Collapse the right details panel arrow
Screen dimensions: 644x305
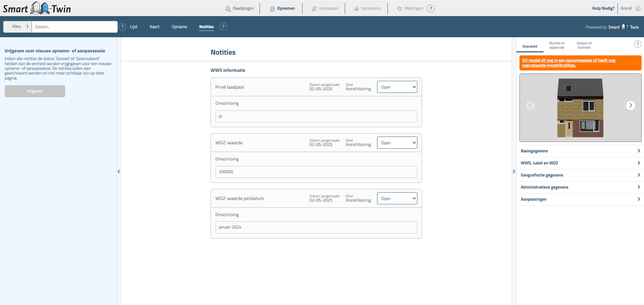click(514, 171)
